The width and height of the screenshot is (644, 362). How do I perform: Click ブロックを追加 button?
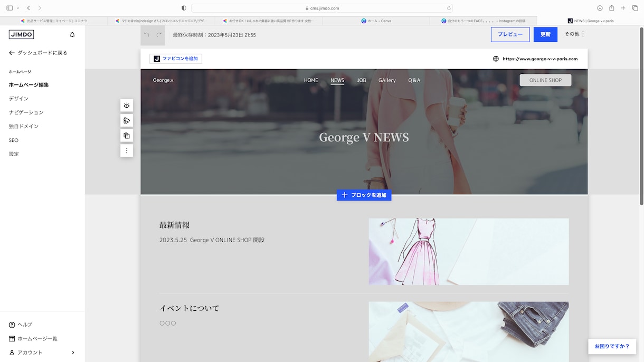[x=364, y=195]
